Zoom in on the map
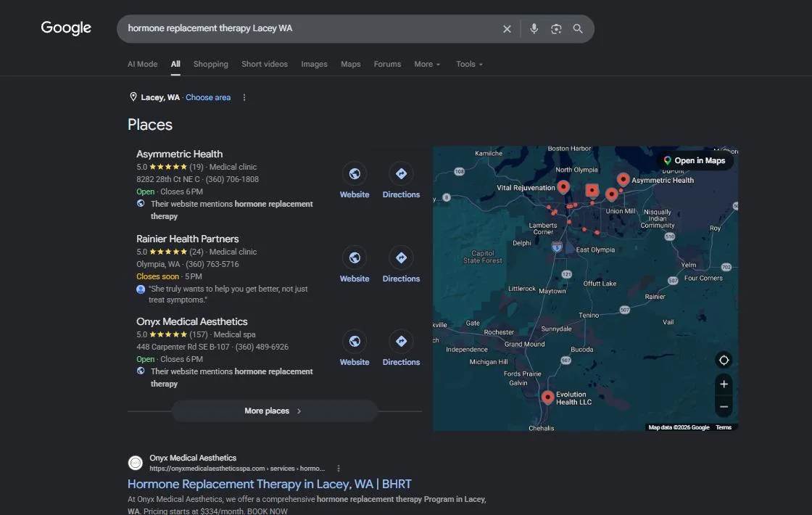This screenshot has height=515, width=812. (x=724, y=384)
